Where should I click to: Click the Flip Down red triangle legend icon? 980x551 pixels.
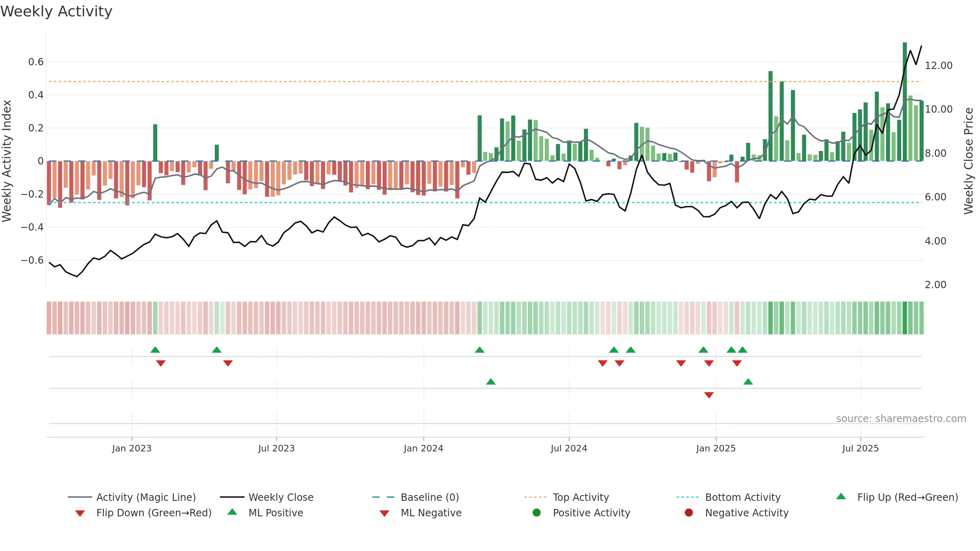[x=80, y=513]
